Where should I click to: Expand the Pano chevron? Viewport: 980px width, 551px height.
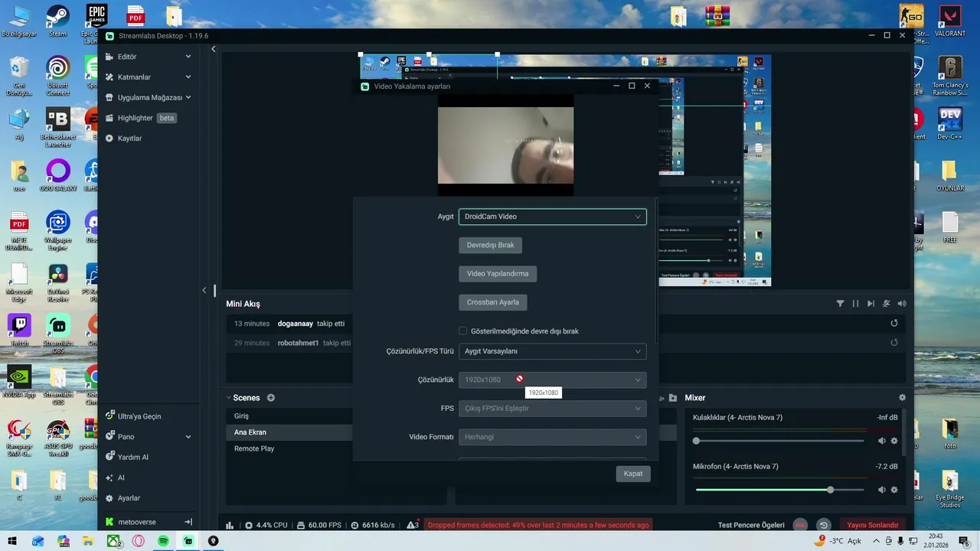coord(188,437)
